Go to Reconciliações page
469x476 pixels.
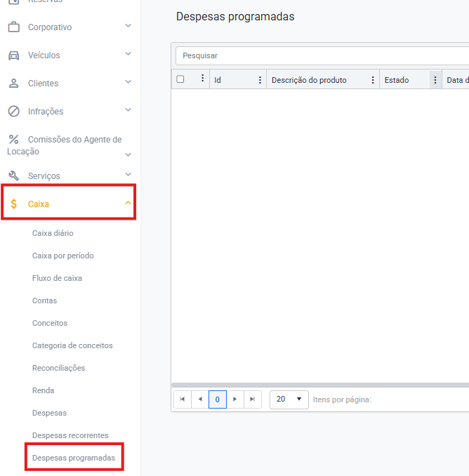(x=58, y=368)
